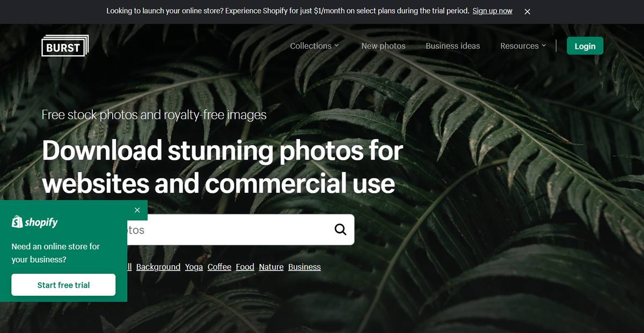The height and width of the screenshot is (333, 644).
Task: Dismiss the Shopify popup with its X
Action: [137, 210]
